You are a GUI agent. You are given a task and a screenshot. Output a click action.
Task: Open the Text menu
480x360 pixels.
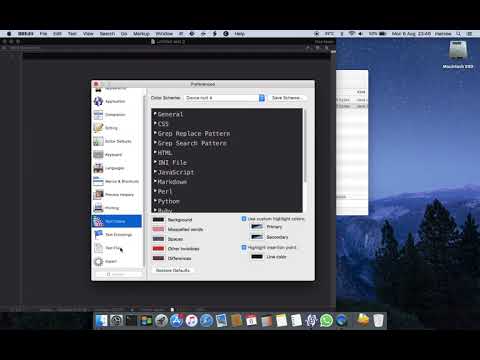[72, 34]
